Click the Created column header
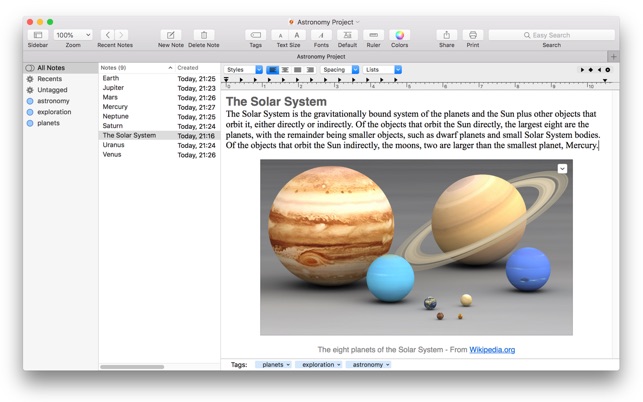The height and width of the screenshot is (402, 643). [x=188, y=68]
